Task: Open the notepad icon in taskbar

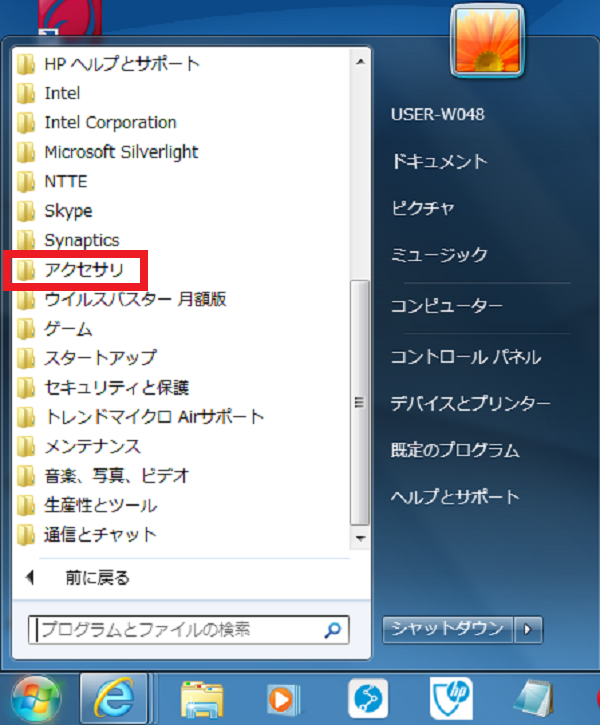Action: pyautogui.click(x=534, y=699)
